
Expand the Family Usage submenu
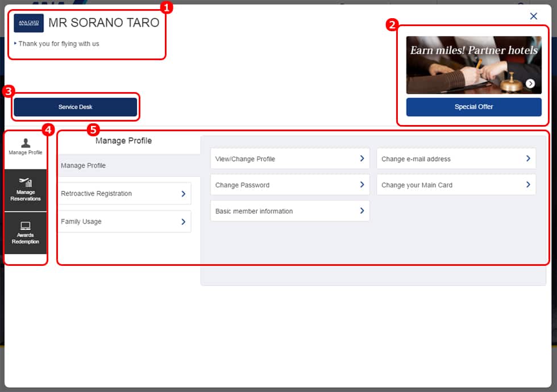125,222
